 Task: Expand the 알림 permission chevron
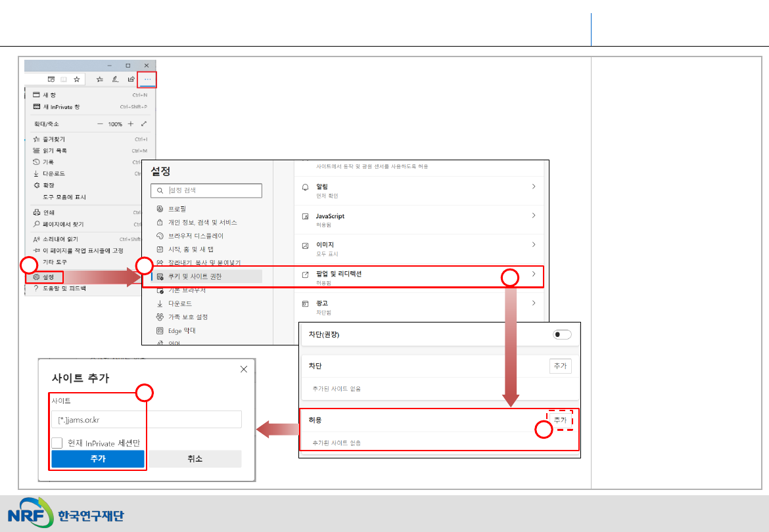[x=534, y=187]
